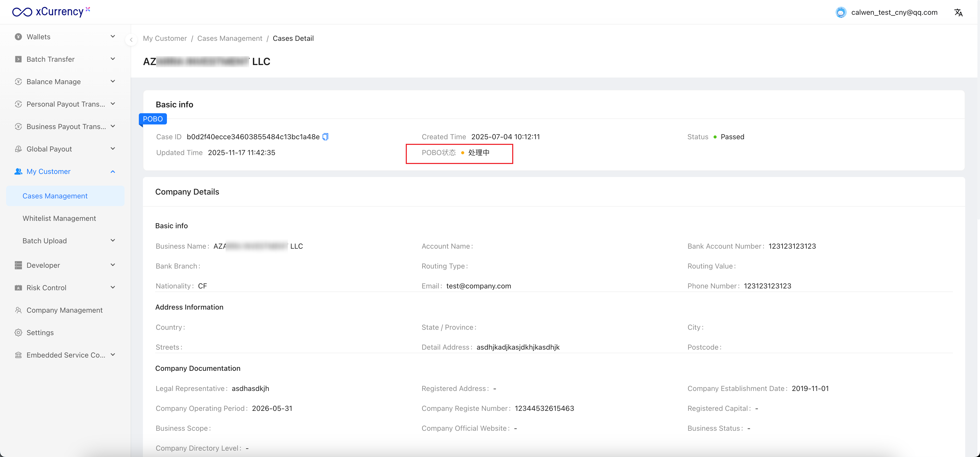Expand the Batch Transfer menu chevron
This screenshot has height=457, width=980.
pos(113,59)
